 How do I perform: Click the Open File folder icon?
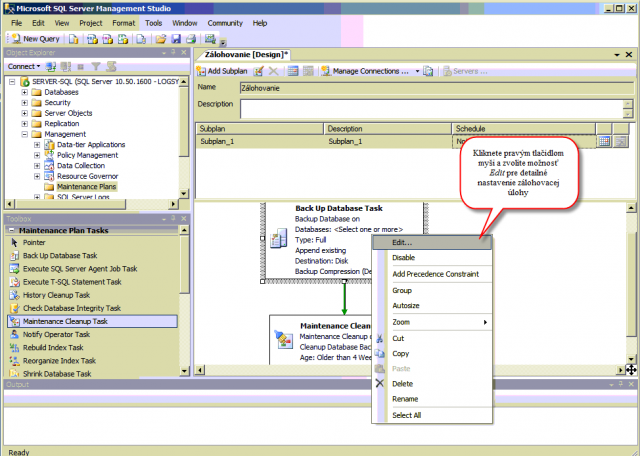tap(161, 39)
